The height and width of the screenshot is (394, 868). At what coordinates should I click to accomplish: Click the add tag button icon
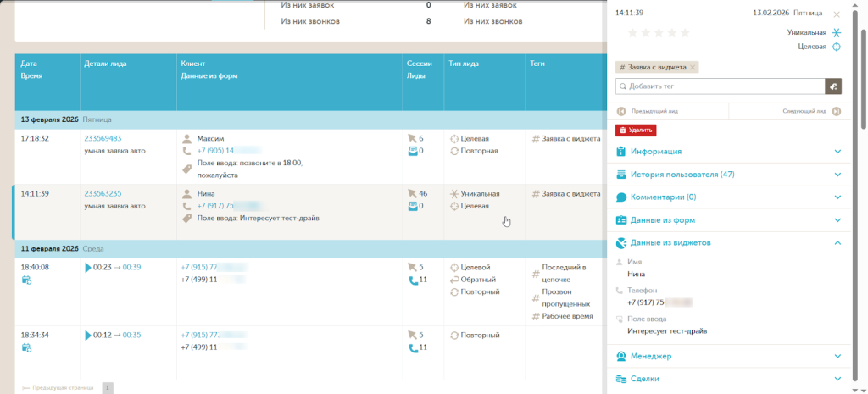(833, 86)
